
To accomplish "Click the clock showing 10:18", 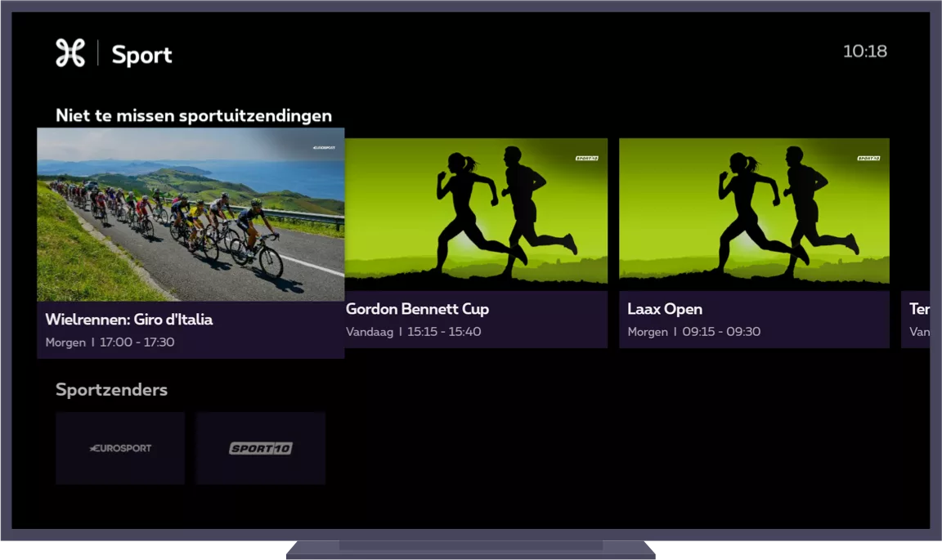I will pos(864,52).
